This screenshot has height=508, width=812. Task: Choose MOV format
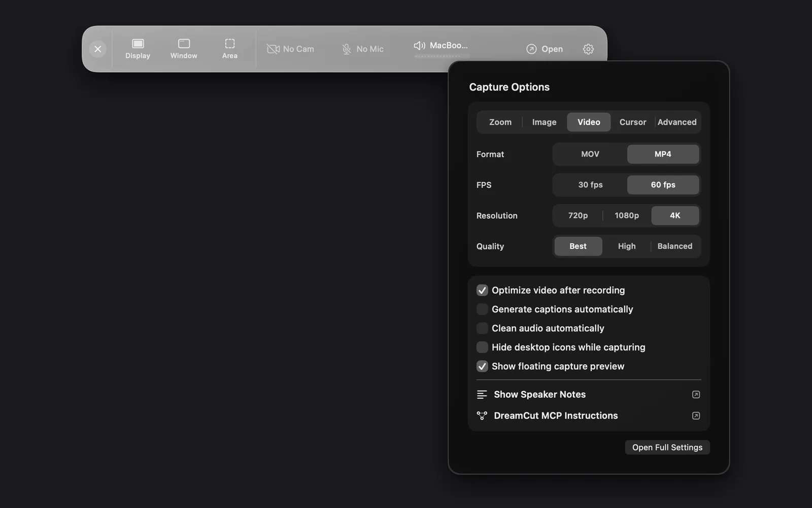[590, 154]
